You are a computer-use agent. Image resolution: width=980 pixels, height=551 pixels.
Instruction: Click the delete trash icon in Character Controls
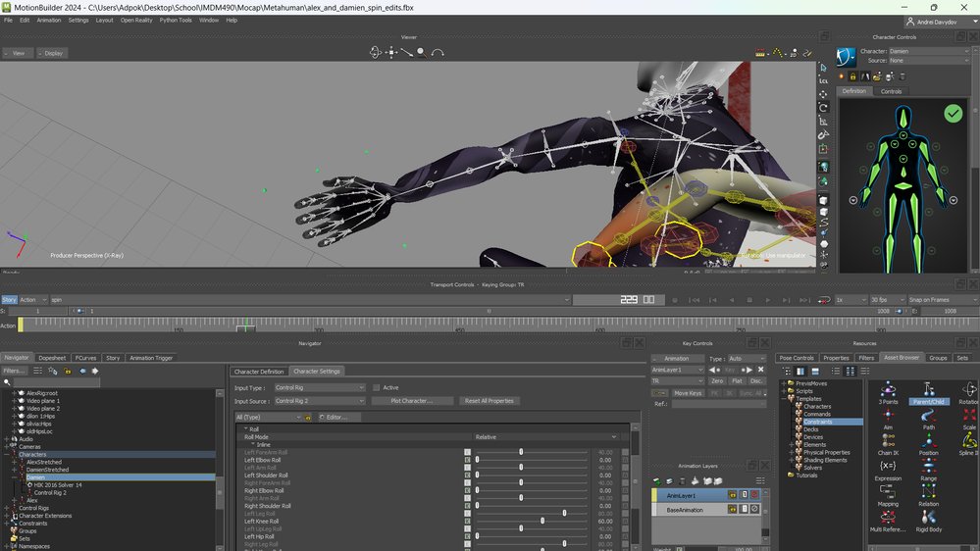click(902, 76)
